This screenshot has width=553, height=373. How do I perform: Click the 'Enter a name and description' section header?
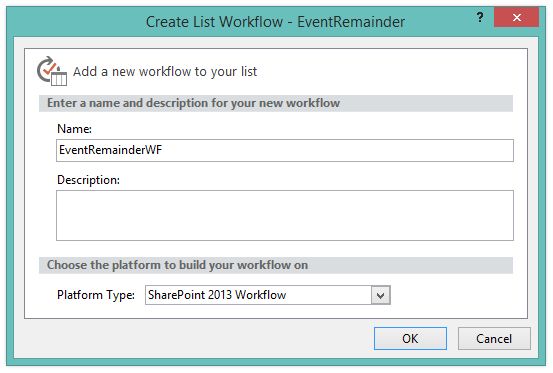pyautogui.click(x=276, y=103)
